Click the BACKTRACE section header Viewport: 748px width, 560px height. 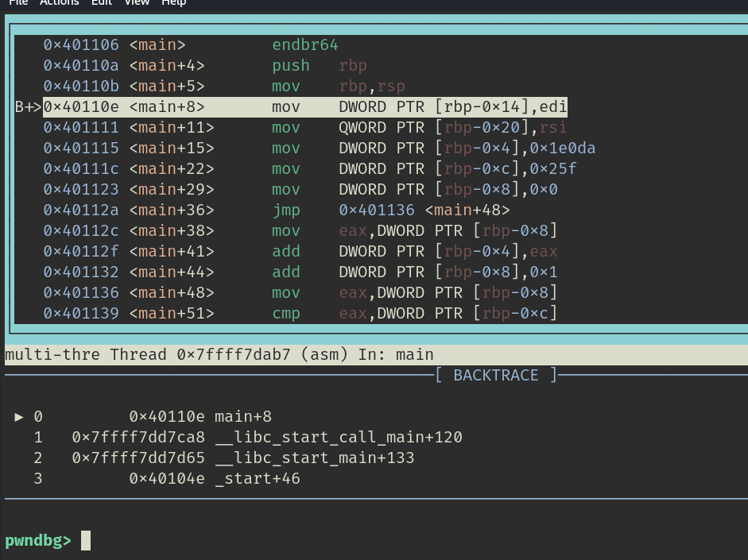coord(496,375)
